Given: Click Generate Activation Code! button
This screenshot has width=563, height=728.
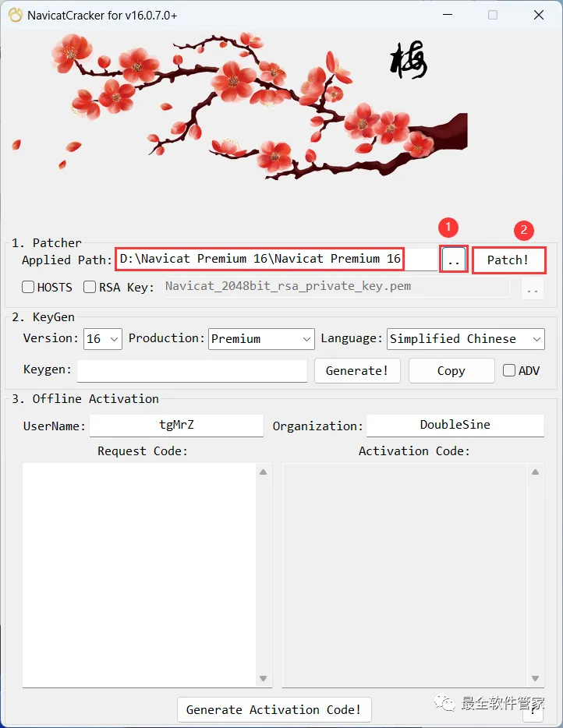Looking at the screenshot, I should click(x=274, y=709).
